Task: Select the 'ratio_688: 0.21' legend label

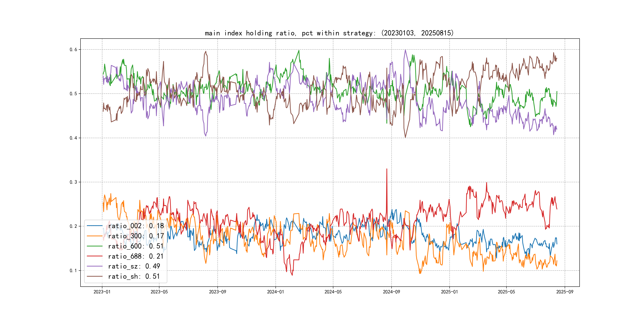Action: click(136, 256)
